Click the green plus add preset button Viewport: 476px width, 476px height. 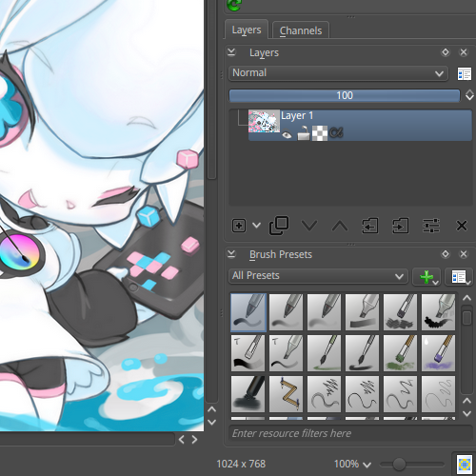(x=426, y=277)
